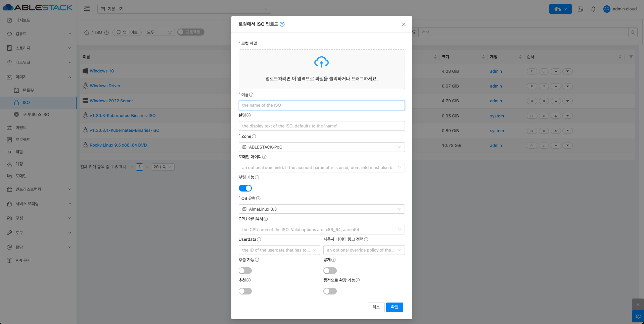Open help for local ISO upload dialog title
Image resolution: width=644 pixels, height=324 pixels.
coord(282,24)
